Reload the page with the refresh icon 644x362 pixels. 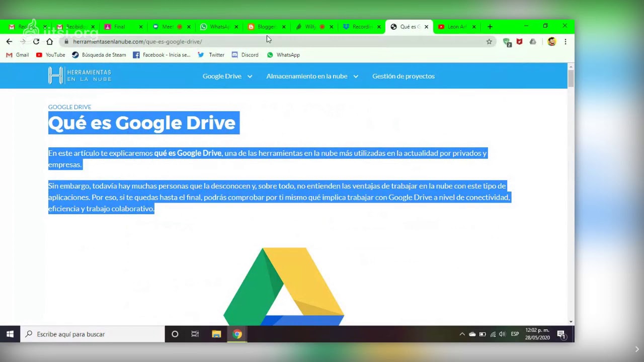[x=36, y=42]
